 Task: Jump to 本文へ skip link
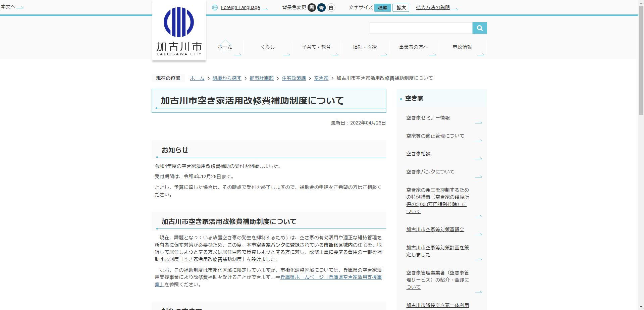(8, 7)
